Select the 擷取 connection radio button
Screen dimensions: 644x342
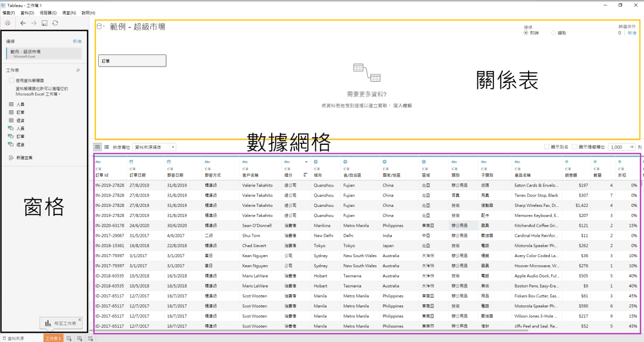(553, 33)
